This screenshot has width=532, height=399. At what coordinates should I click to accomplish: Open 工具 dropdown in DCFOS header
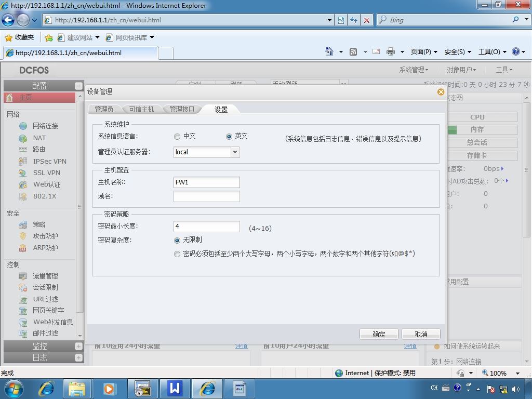point(504,70)
